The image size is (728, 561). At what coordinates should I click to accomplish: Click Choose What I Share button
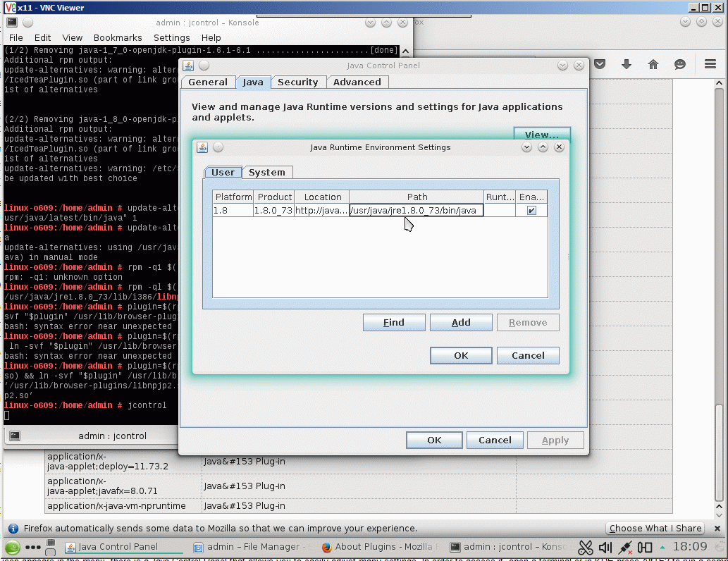(655, 529)
